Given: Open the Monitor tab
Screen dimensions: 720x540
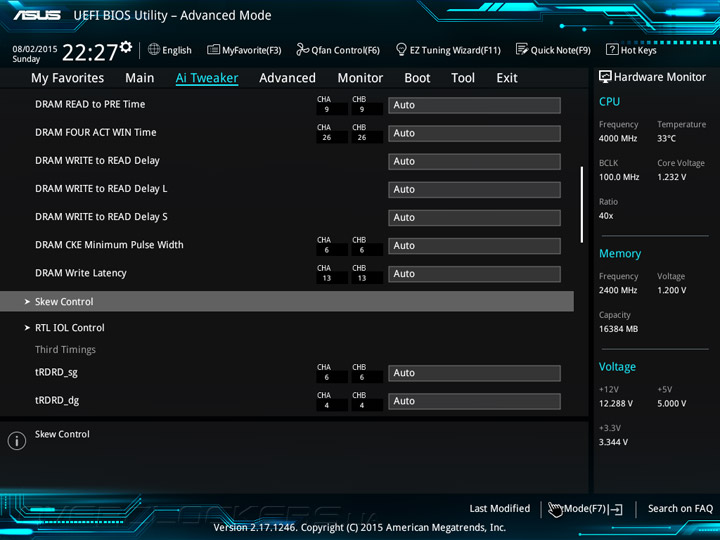Looking at the screenshot, I should pos(360,78).
